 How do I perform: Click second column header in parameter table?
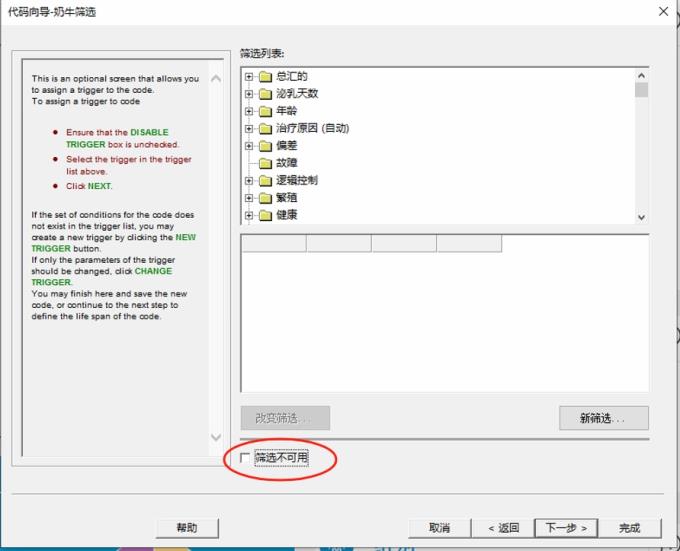pos(339,243)
